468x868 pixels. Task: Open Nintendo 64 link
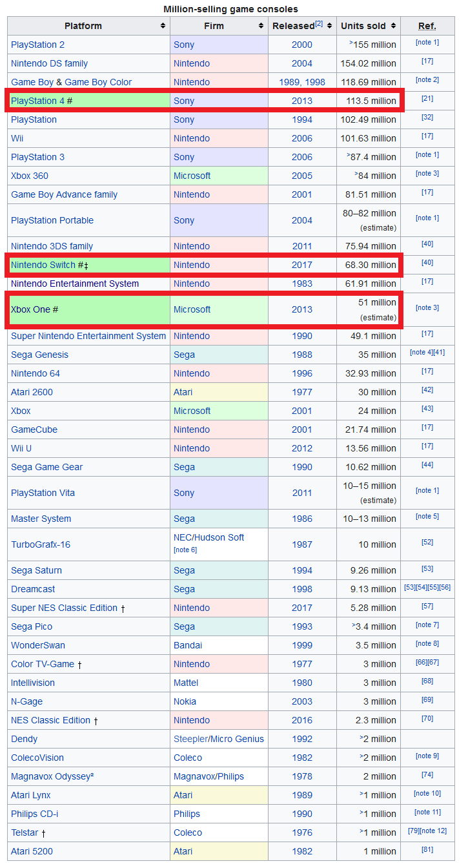click(x=36, y=373)
